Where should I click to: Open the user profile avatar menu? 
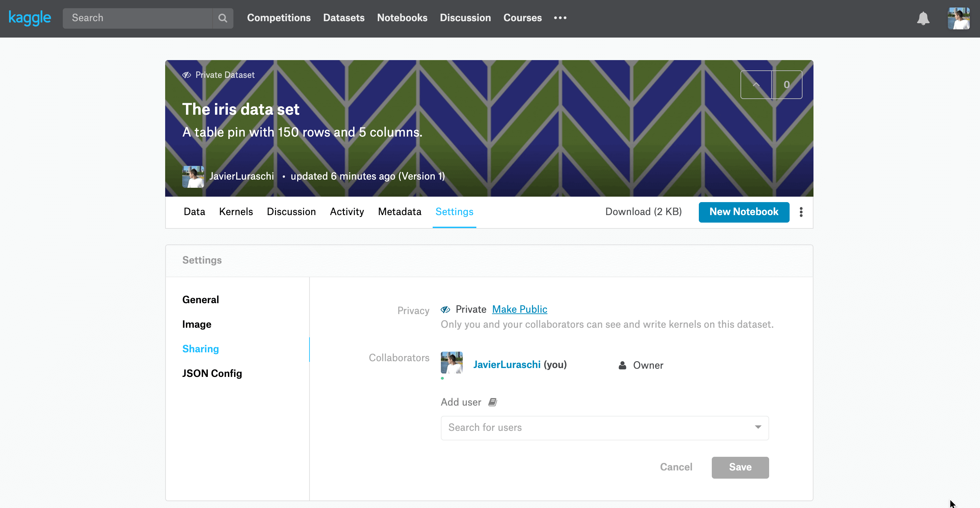(958, 18)
